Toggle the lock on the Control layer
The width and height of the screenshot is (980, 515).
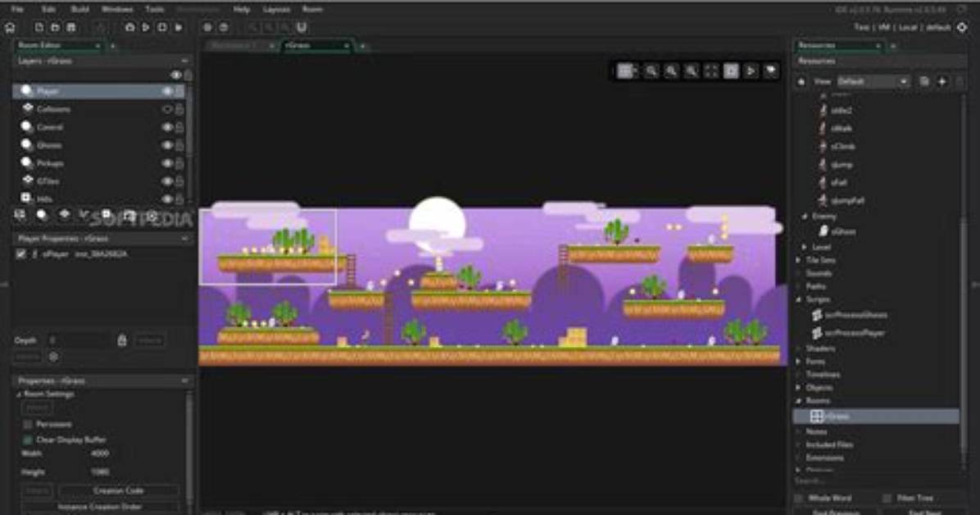point(180,127)
